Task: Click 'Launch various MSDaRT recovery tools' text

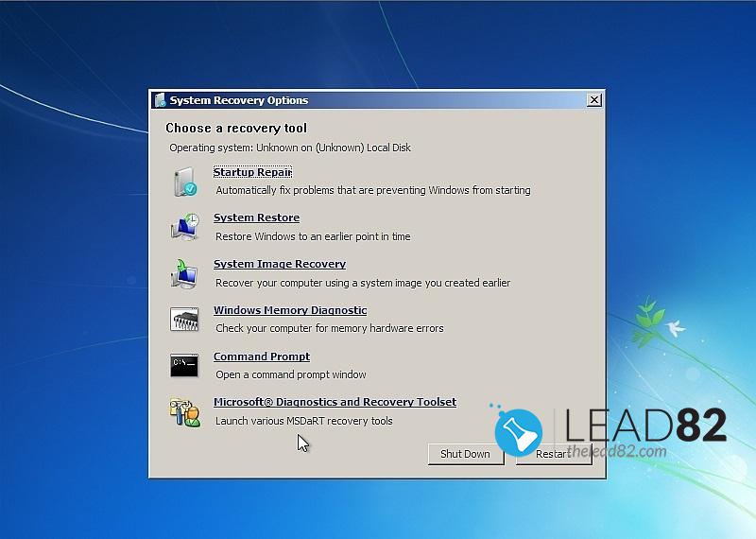Action: point(304,421)
